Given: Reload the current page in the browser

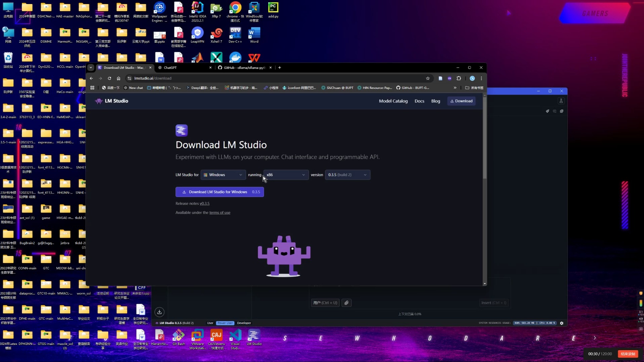Looking at the screenshot, I should [x=110, y=78].
